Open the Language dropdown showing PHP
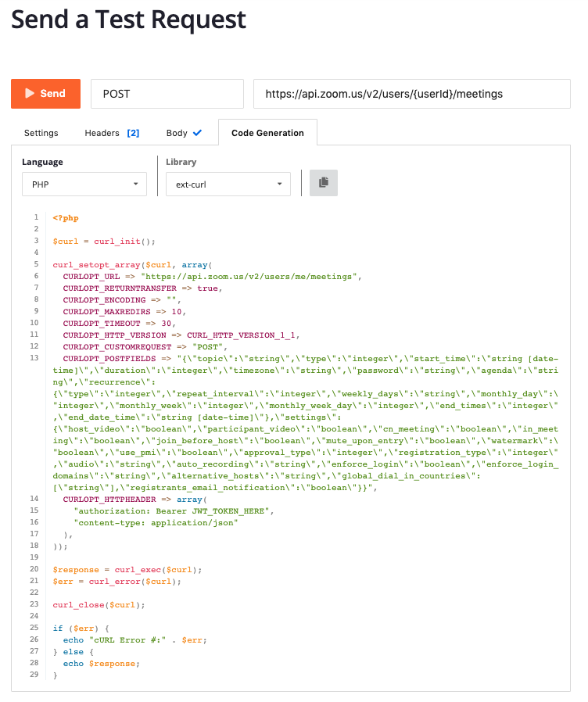The width and height of the screenshot is (588, 702). (84, 184)
